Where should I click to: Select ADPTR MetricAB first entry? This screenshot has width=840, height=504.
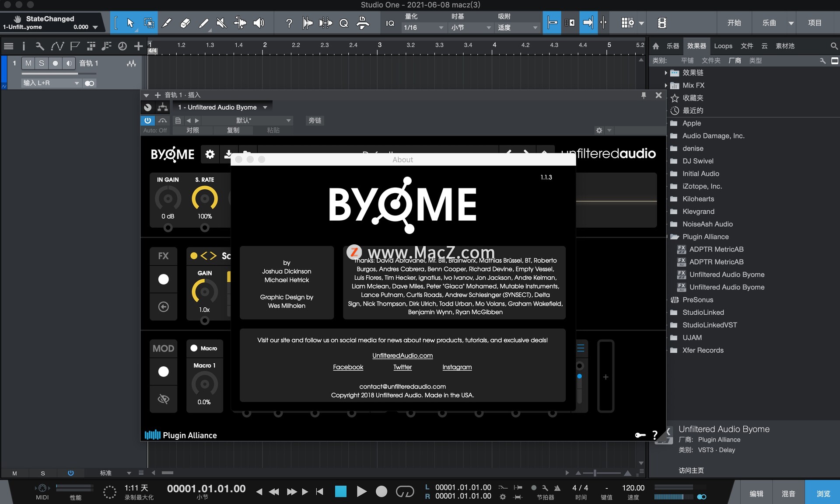[716, 249]
